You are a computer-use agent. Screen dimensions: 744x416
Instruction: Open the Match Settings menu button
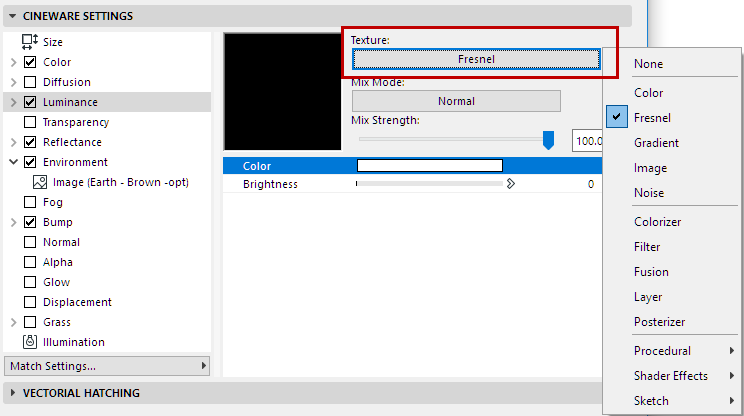point(107,366)
